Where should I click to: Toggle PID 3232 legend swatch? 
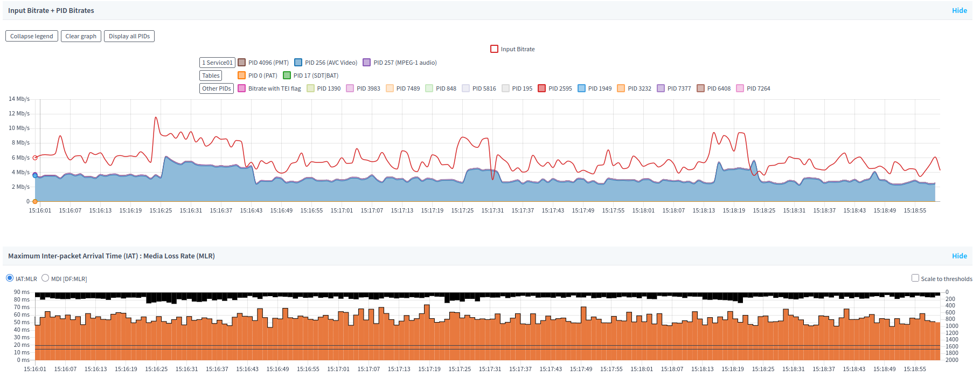point(621,88)
